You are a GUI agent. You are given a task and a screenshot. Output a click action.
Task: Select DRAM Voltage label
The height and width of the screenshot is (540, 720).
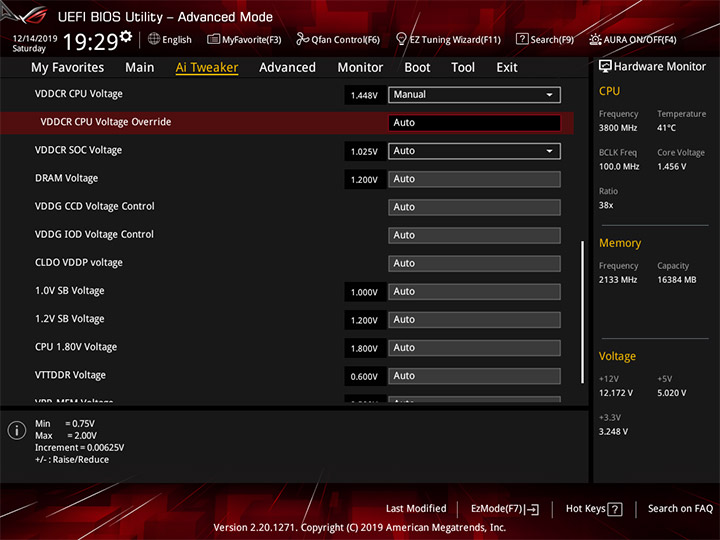click(x=67, y=178)
